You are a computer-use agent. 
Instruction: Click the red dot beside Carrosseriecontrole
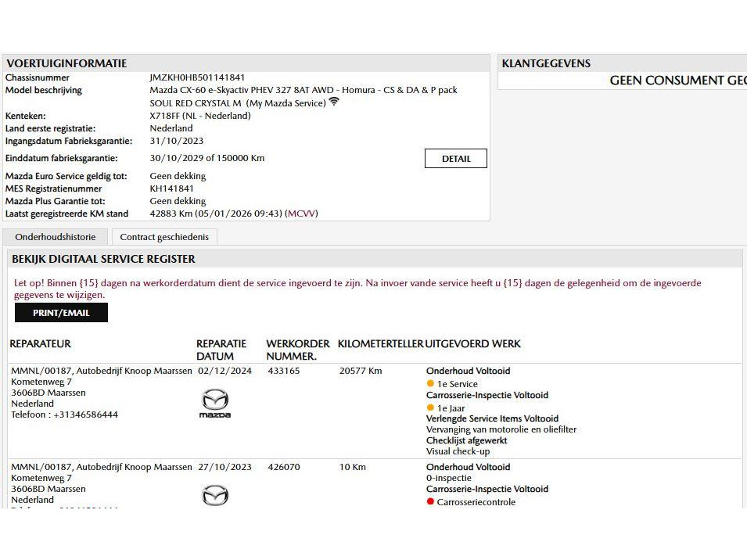(430, 502)
